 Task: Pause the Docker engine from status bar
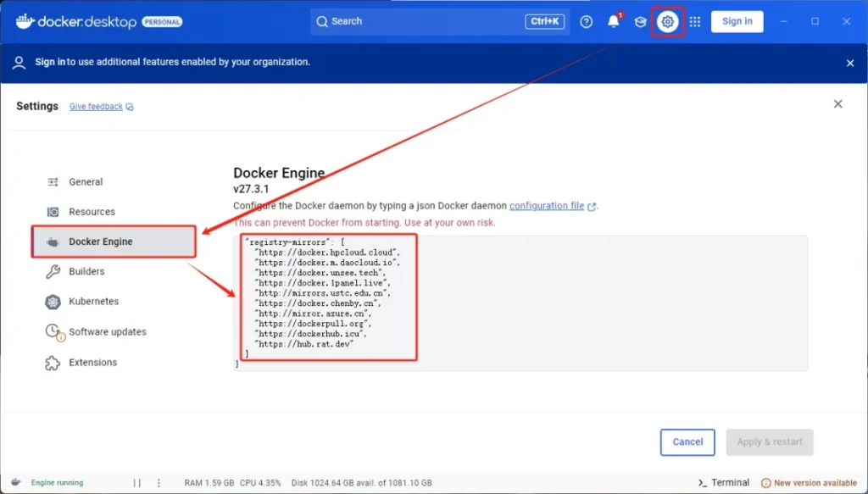(x=137, y=483)
